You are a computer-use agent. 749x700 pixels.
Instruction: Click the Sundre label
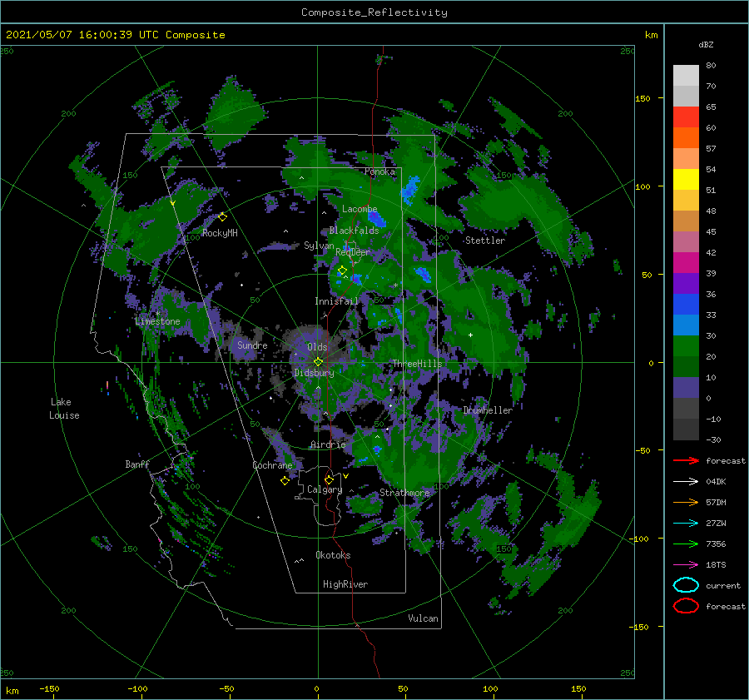coord(252,345)
